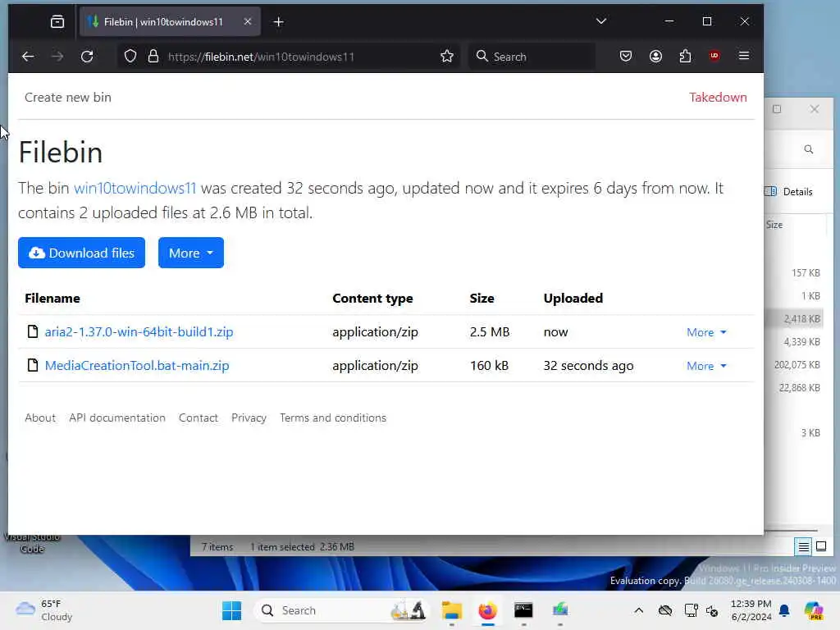Close the Filebin tab

248,22
